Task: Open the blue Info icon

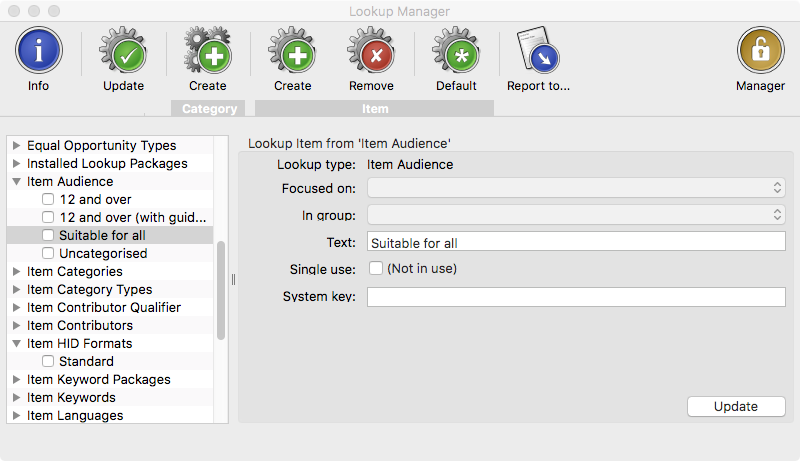Action: [39, 50]
